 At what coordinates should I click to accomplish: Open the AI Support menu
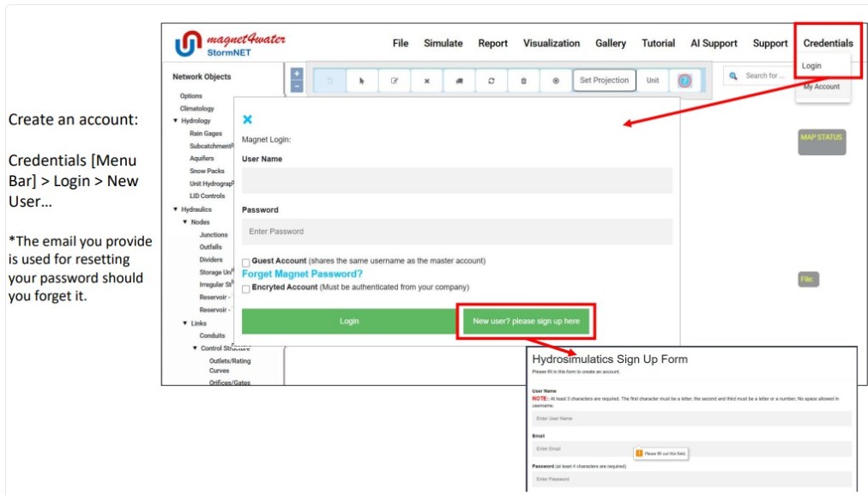click(x=714, y=43)
